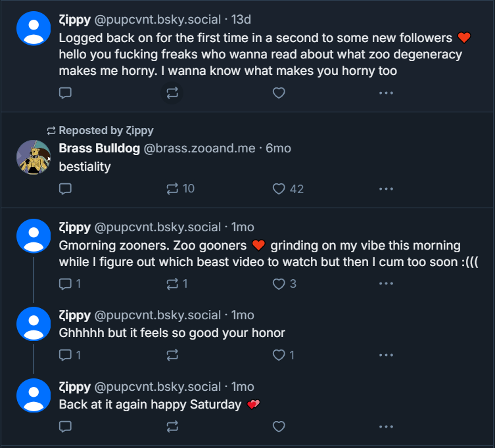
Task: Click the Brass Bulldog profile avatar
Action: pos(33,157)
